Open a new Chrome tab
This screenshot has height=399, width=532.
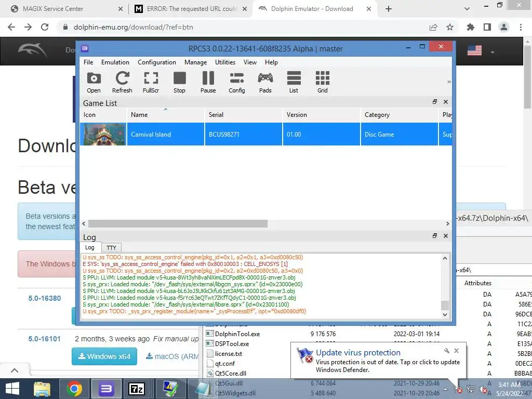point(389,9)
